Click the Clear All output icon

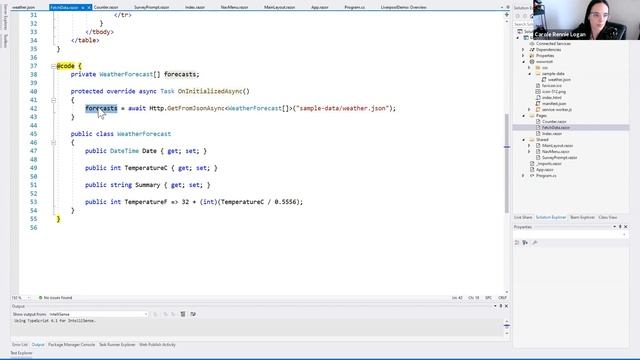click(183, 314)
